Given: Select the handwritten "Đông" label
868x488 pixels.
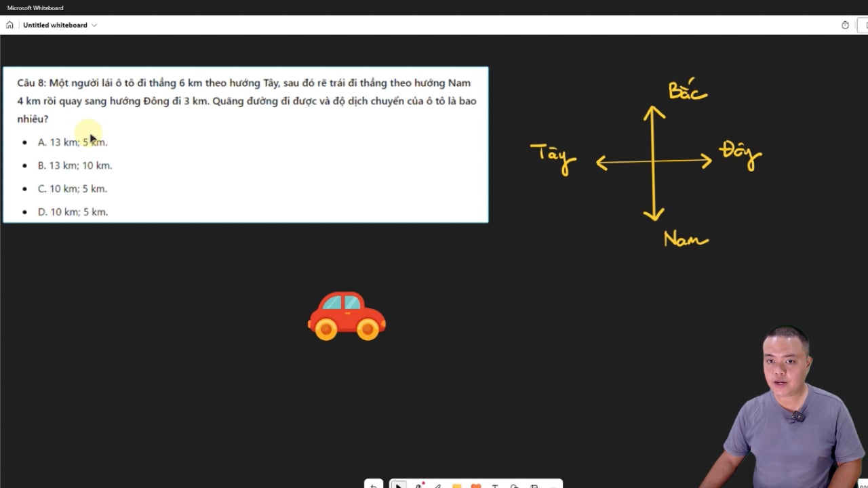Looking at the screenshot, I should 741,155.
